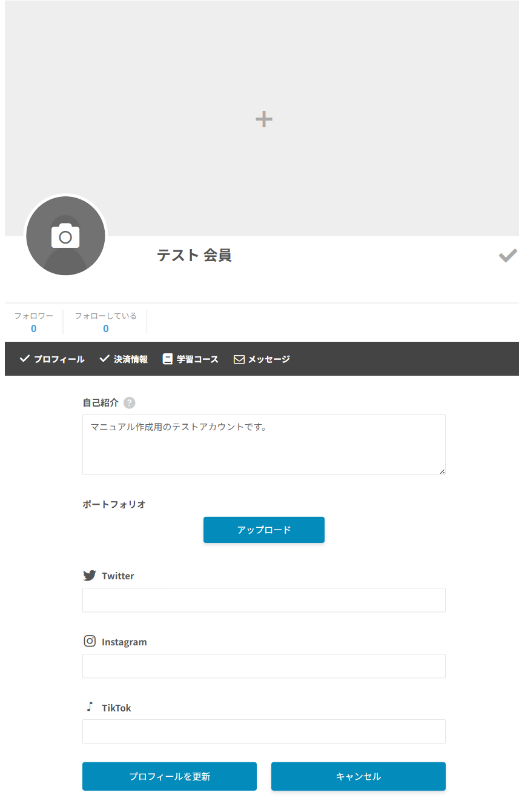The image size is (519, 812).
Task: Switch to the 決済情報 tab
Action: [x=124, y=359]
